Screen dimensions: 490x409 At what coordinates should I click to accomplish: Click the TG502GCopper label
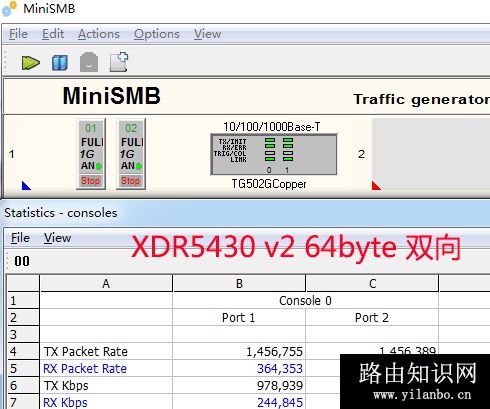click(269, 184)
